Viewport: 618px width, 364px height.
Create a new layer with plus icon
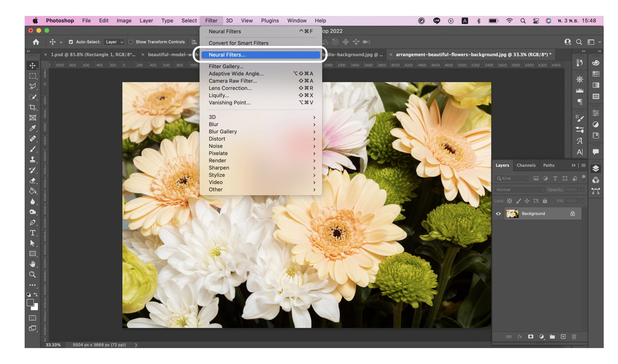[x=563, y=336]
